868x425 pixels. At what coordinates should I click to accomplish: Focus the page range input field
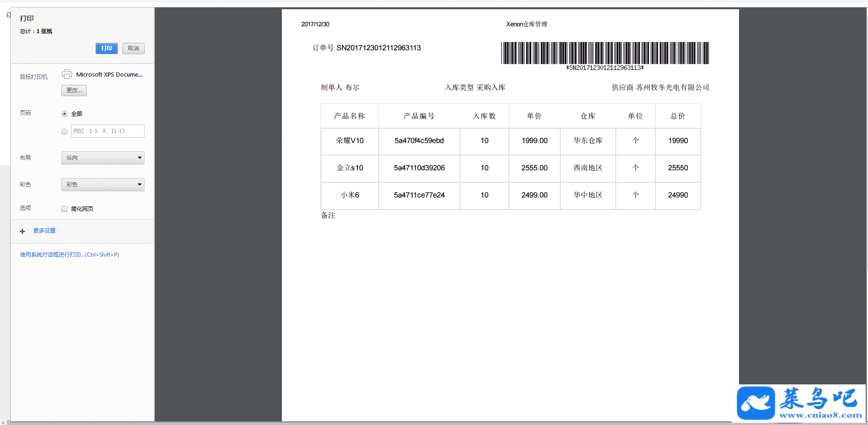(108, 131)
